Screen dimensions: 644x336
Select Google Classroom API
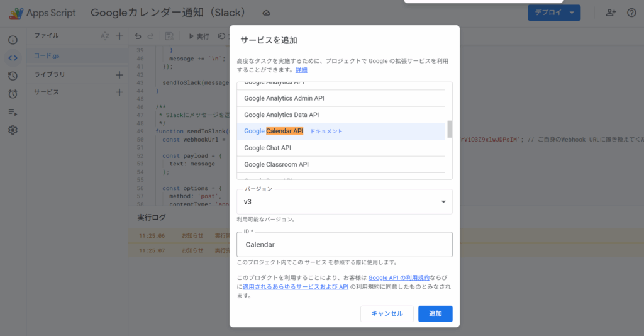pos(341,164)
